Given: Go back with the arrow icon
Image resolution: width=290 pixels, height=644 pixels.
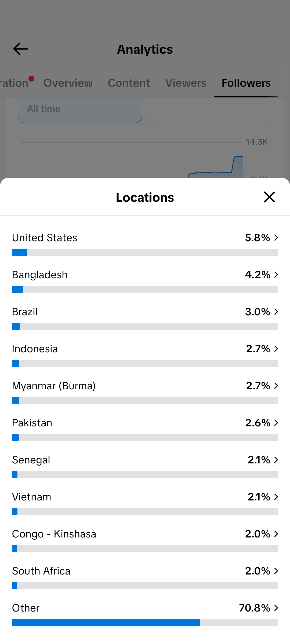Looking at the screenshot, I should point(21,49).
